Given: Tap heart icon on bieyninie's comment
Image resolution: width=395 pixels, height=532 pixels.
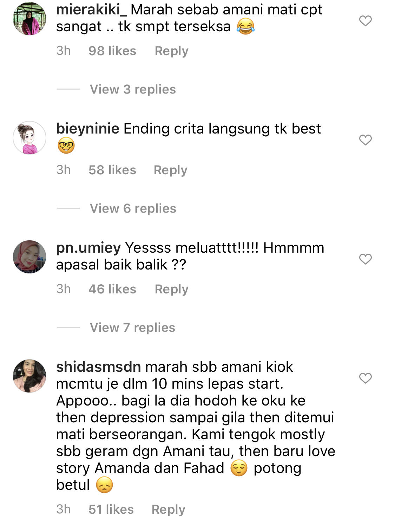Looking at the screenshot, I should coord(365,140).
